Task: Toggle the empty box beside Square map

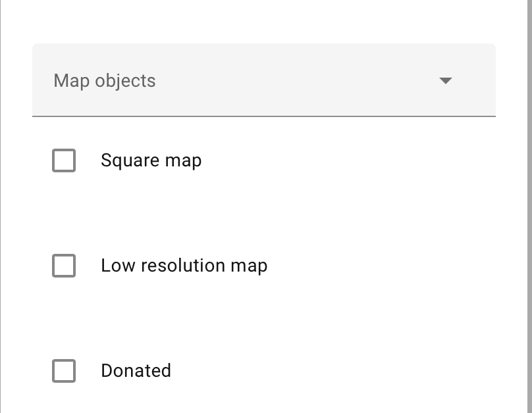Action: (x=64, y=160)
